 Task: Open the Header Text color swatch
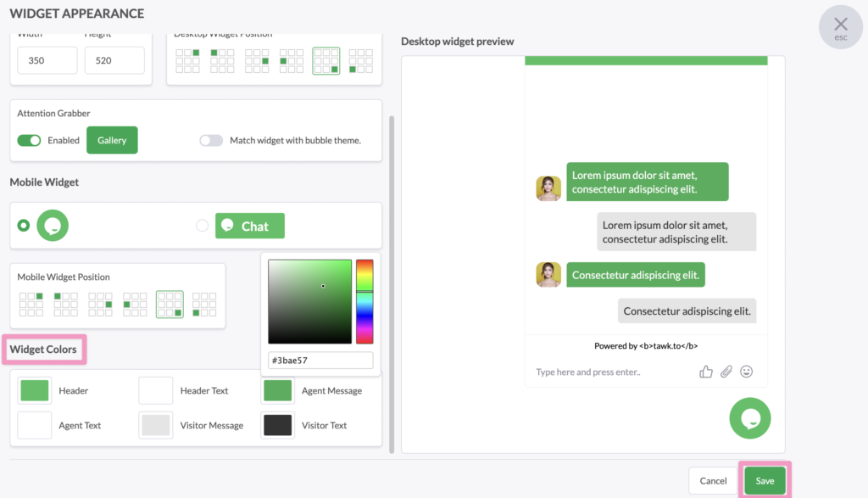coord(156,390)
